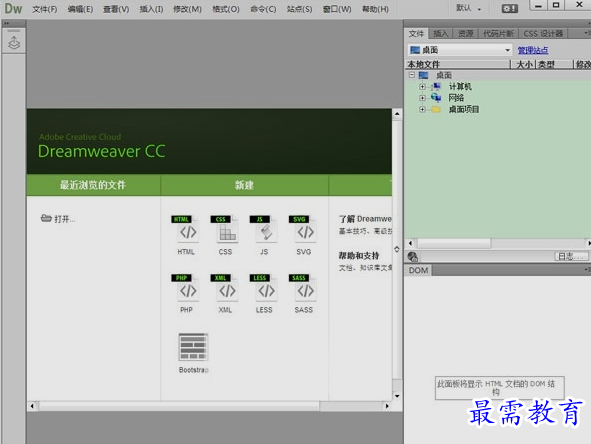
Task: Open the 编辑(E) menu
Action: pyautogui.click(x=80, y=9)
